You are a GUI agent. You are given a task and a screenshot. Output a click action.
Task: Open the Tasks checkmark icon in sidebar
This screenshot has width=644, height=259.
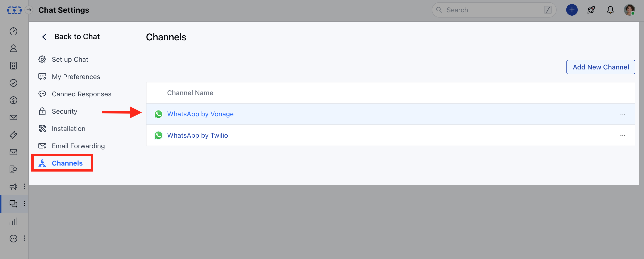(13, 83)
